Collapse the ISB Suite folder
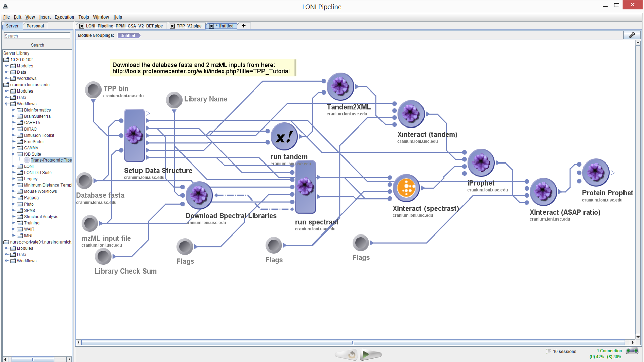This screenshot has width=644, height=362. click(x=13, y=154)
